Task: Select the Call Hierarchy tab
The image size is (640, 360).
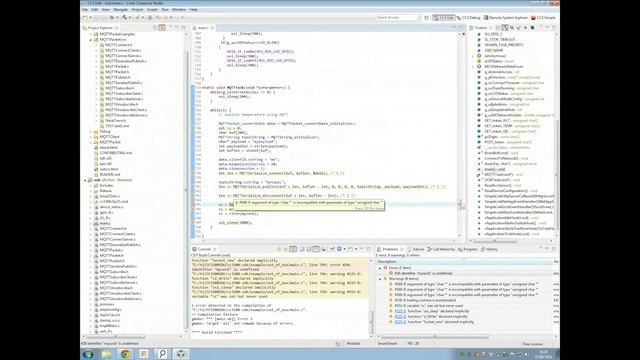Action: click(x=441, y=249)
